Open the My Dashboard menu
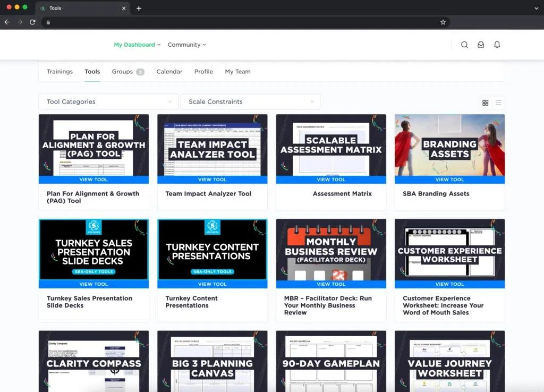 (x=137, y=45)
